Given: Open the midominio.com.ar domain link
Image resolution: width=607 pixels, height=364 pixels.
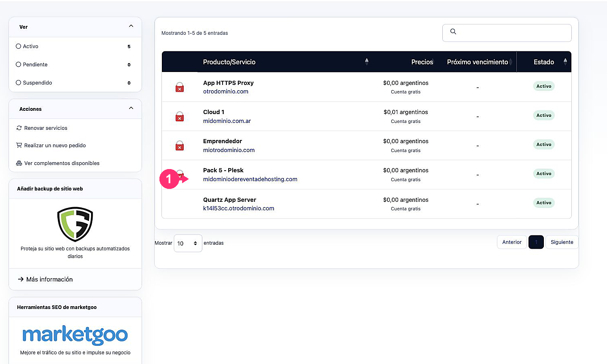Looking at the screenshot, I should pyautogui.click(x=227, y=121).
